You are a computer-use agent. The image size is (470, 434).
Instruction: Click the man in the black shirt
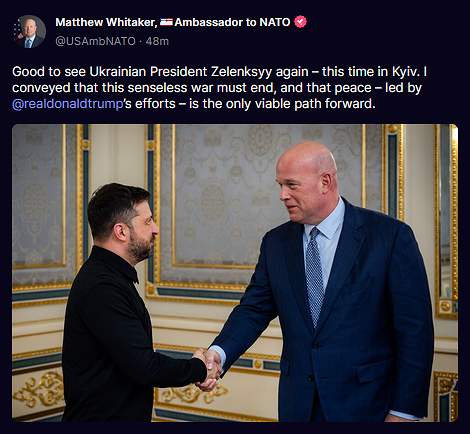[130, 302]
